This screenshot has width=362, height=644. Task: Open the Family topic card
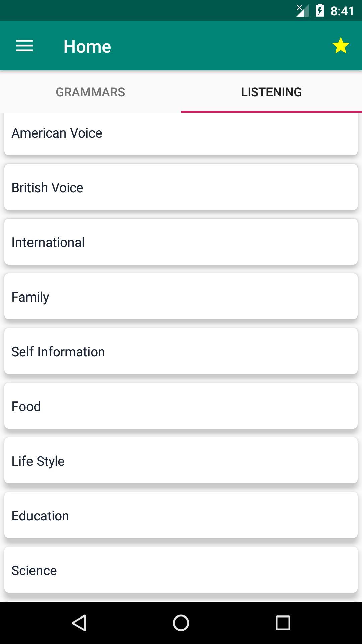pyautogui.click(x=181, y=297)
